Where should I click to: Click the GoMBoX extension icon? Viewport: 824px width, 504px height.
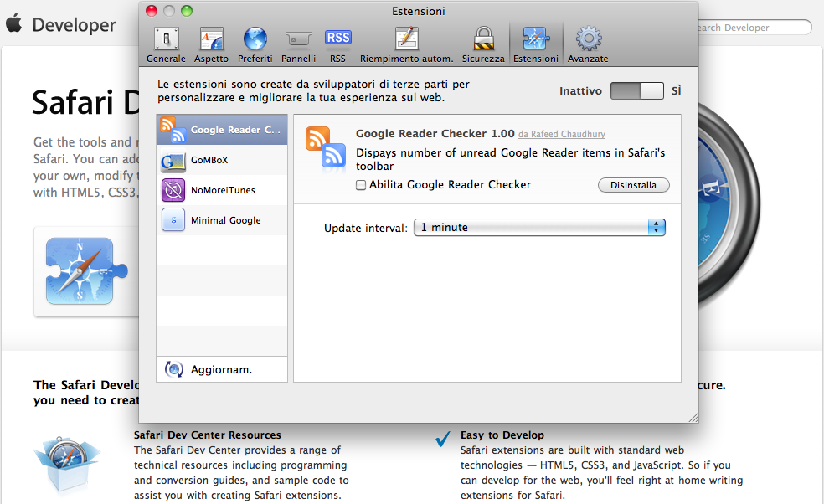point(173,161)
